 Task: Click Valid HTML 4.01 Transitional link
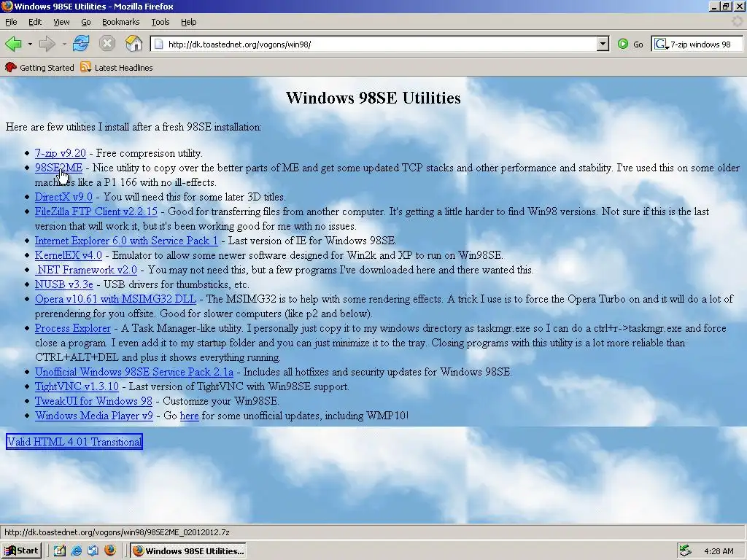click(74, 441)
